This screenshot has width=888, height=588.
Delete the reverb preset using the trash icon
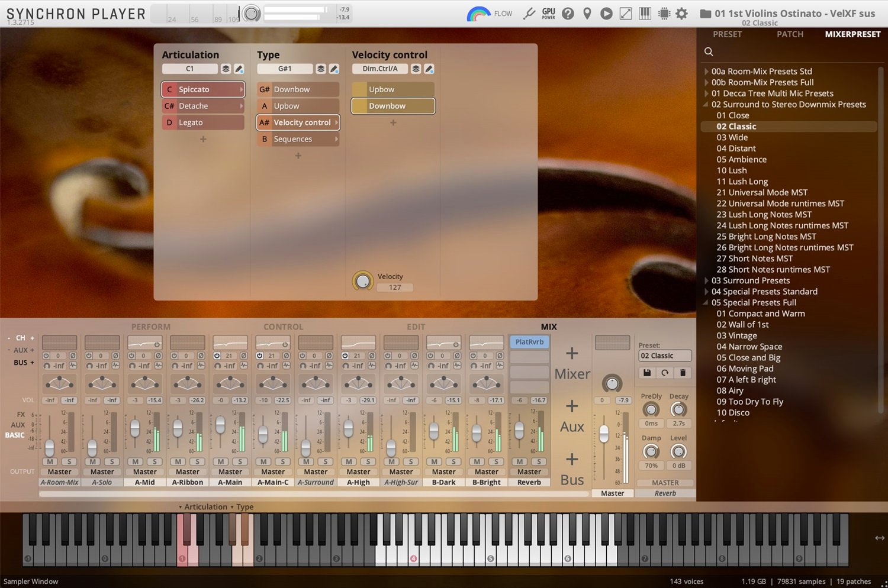click(x=683, y=373)
